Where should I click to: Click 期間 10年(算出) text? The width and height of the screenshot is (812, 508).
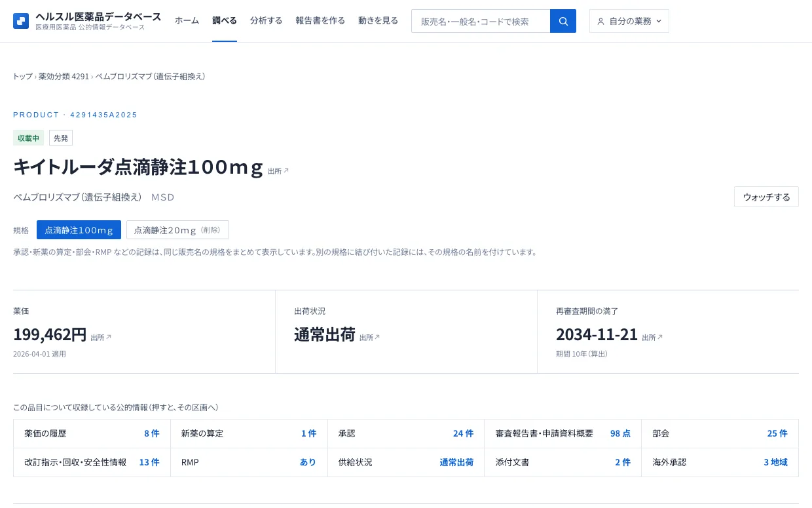coord(581,354)
